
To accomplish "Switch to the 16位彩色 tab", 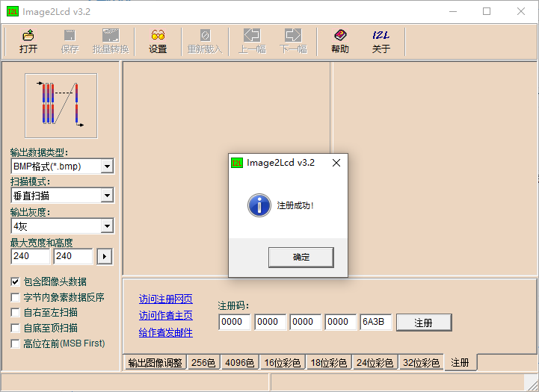I will point(283,362).
